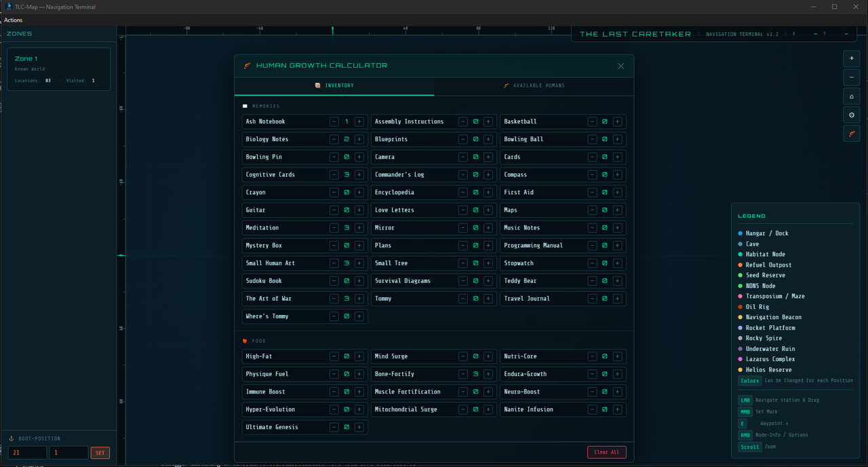Viewport: 868px width, 467px height.
Task: Increase Nutri-Core food count
Action: [x=617, y=356]
